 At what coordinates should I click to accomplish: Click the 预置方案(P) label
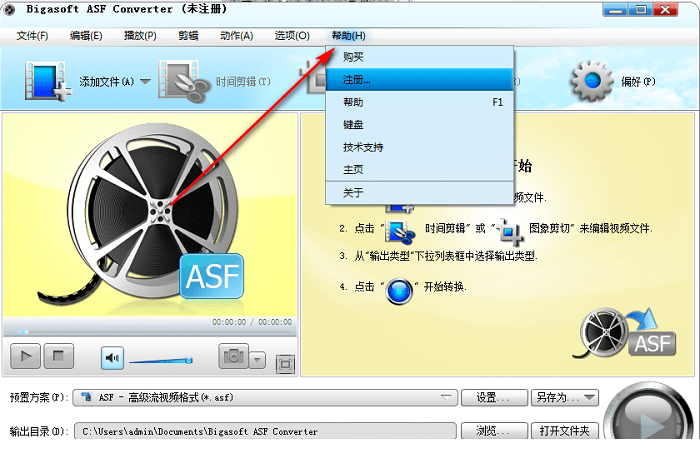[x=39, y=397]
